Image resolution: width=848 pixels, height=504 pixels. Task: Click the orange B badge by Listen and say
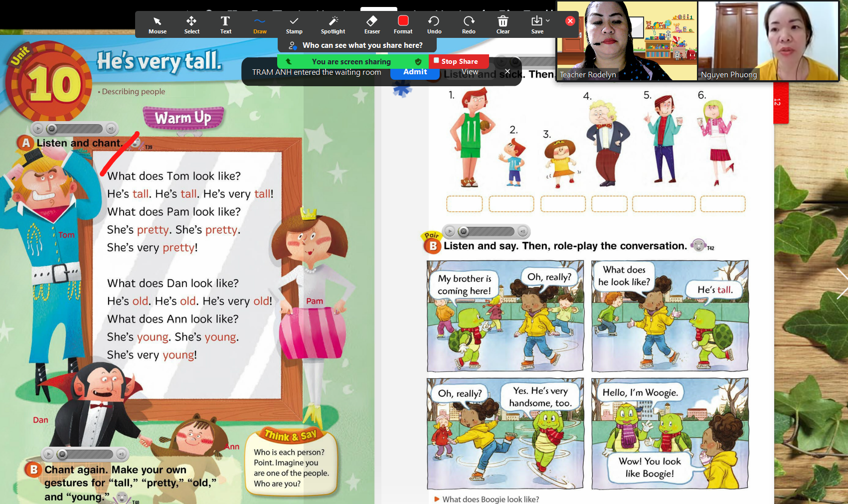click(x=433, y=246)
